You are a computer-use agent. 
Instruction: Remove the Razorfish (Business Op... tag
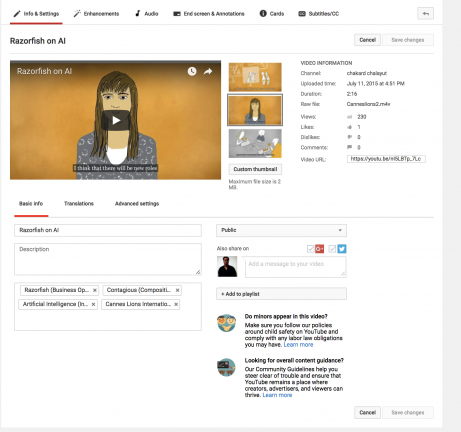[x=95, y=290]
